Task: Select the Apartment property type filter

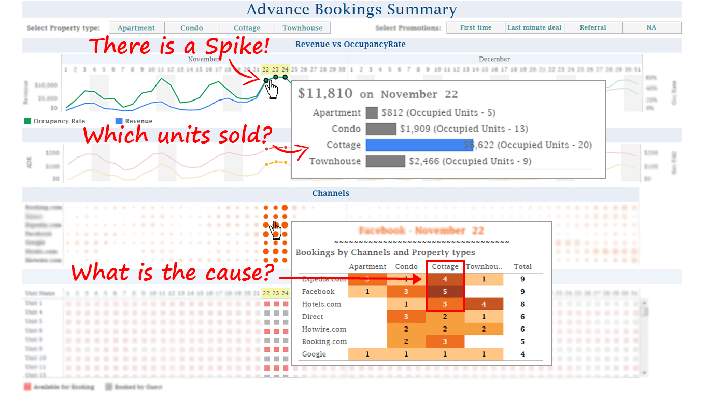Action: click(136, 28)
